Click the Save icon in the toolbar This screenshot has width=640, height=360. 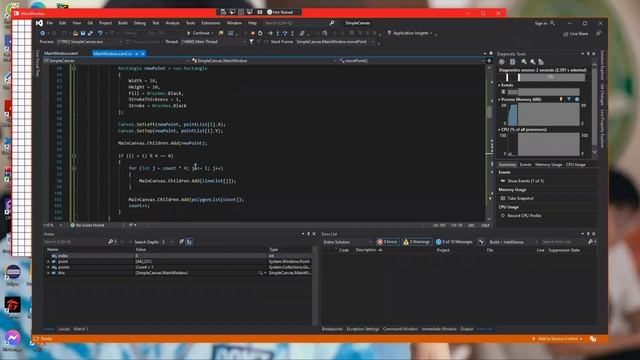click(83, 33)
